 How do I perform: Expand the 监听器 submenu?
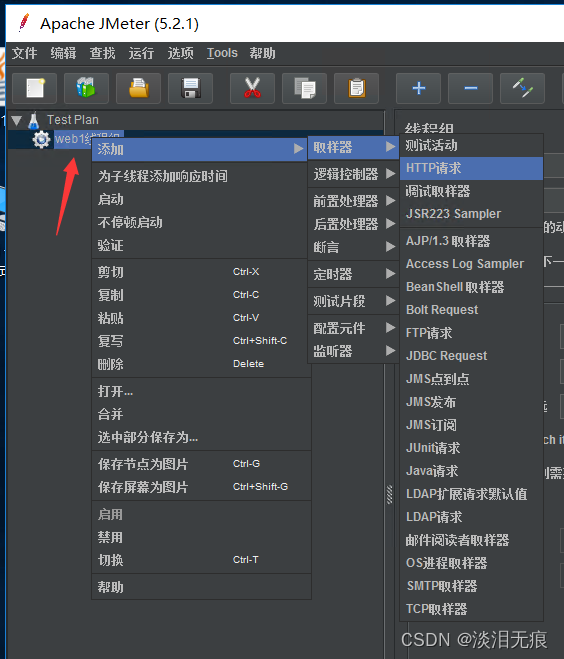353,351
